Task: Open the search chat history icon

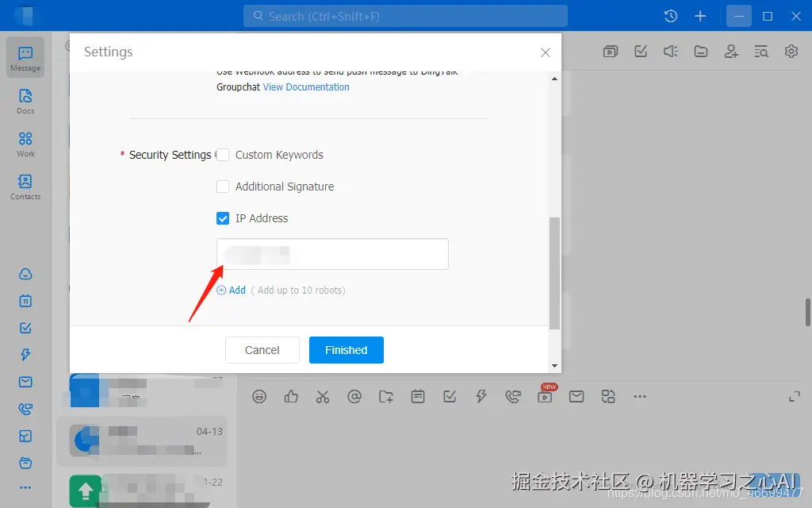Action: pyautogui.click(x=761, y=52)
